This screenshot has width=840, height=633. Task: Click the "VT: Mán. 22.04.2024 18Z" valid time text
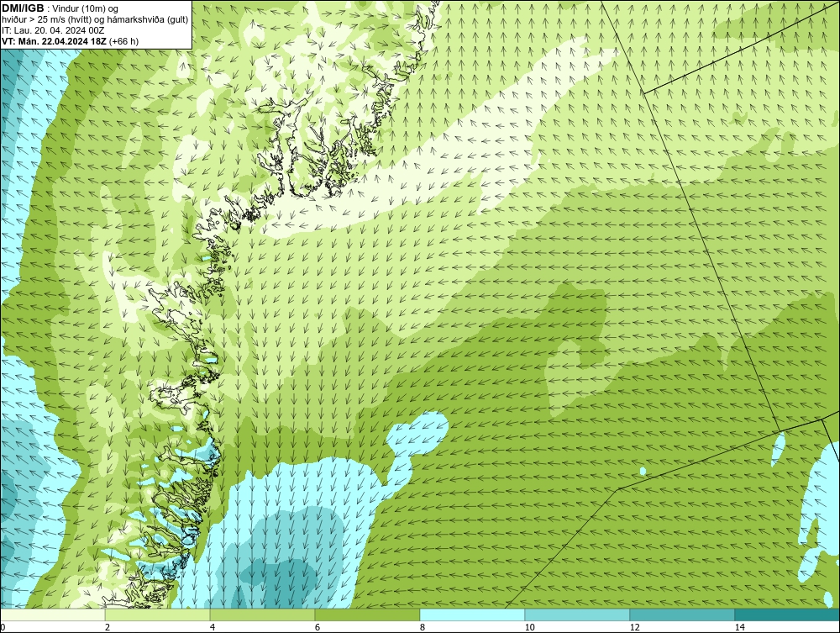pyautogui.click(x=54, y=41)
